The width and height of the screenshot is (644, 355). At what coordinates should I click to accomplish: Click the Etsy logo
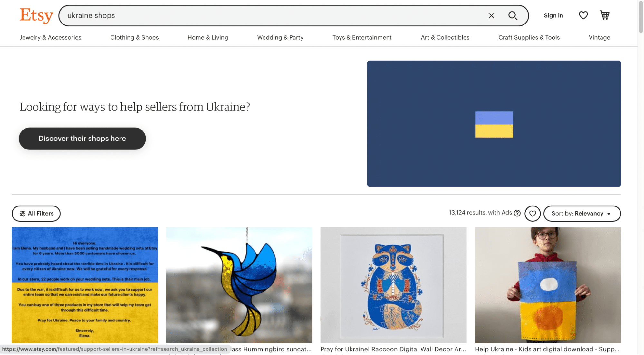pyautogui.click(x=36, y=15)
